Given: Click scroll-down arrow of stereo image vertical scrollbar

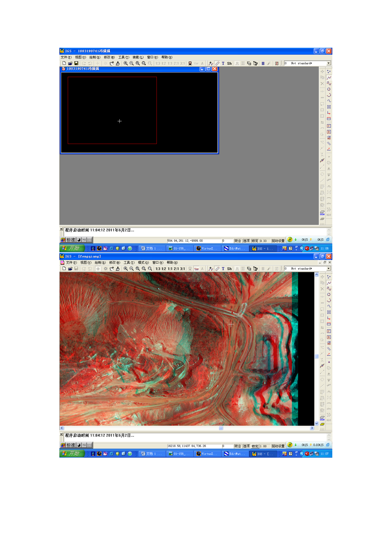Looking at the screenshot, I should (x=317, y=423).
